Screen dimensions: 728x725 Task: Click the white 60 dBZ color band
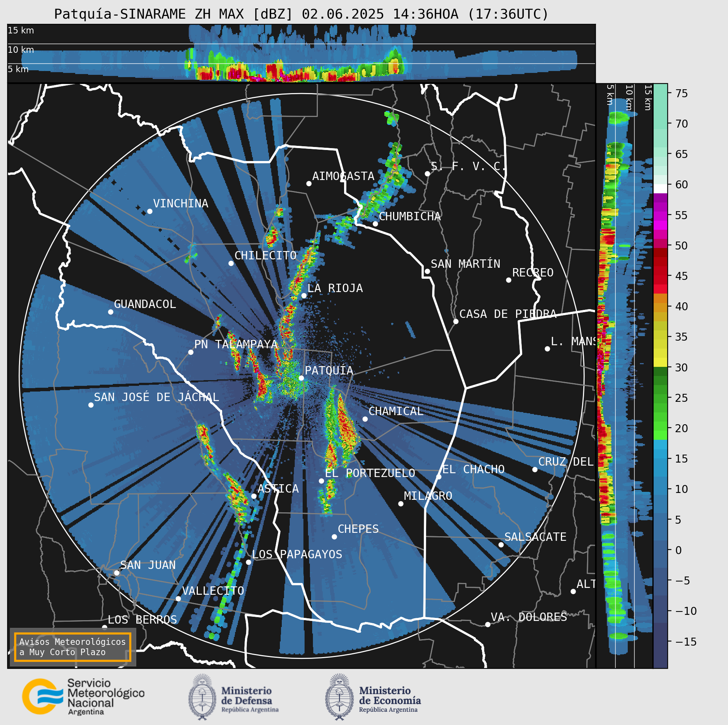(x=660, y=189)
